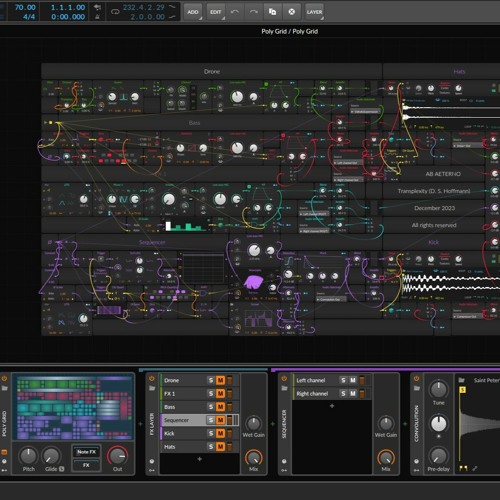Toggle the Poly Grid device power button
The height and width of the screenshot is (500, 500).
click(4, 379)
